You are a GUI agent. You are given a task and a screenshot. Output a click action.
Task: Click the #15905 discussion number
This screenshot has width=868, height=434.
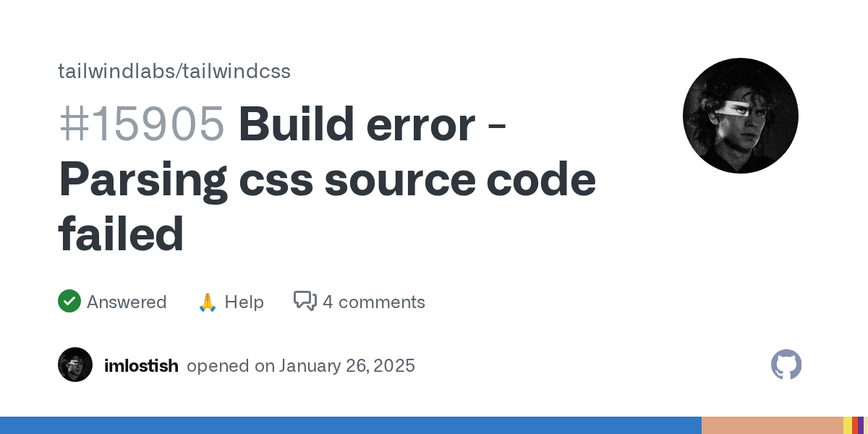[142, 124]
